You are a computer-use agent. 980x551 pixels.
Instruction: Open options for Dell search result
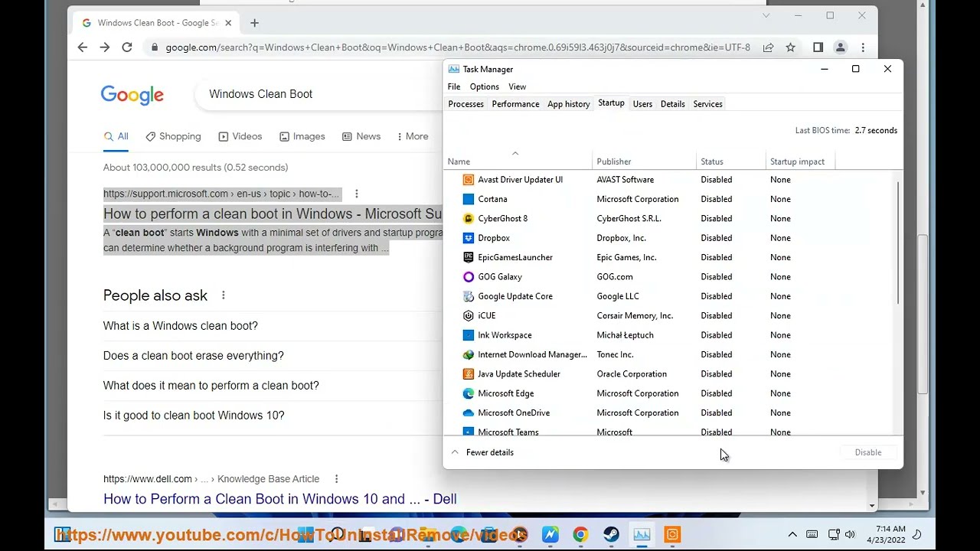pos(336,479)
